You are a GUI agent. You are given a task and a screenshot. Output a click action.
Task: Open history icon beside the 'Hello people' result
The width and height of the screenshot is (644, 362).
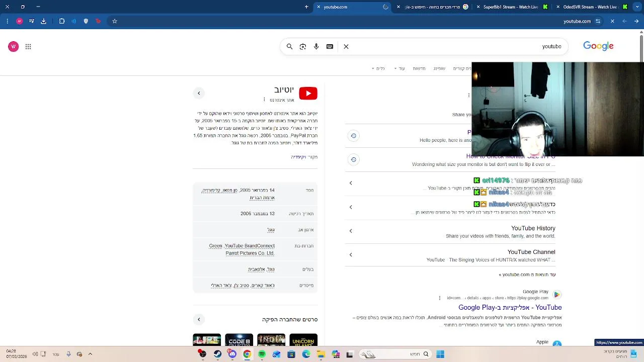tap(353, 136)
